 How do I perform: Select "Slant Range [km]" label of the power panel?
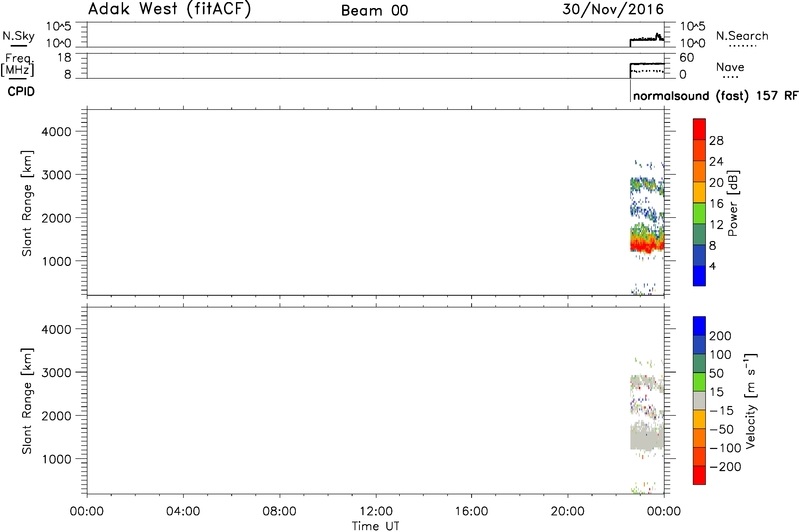click(x=27, y=203)
